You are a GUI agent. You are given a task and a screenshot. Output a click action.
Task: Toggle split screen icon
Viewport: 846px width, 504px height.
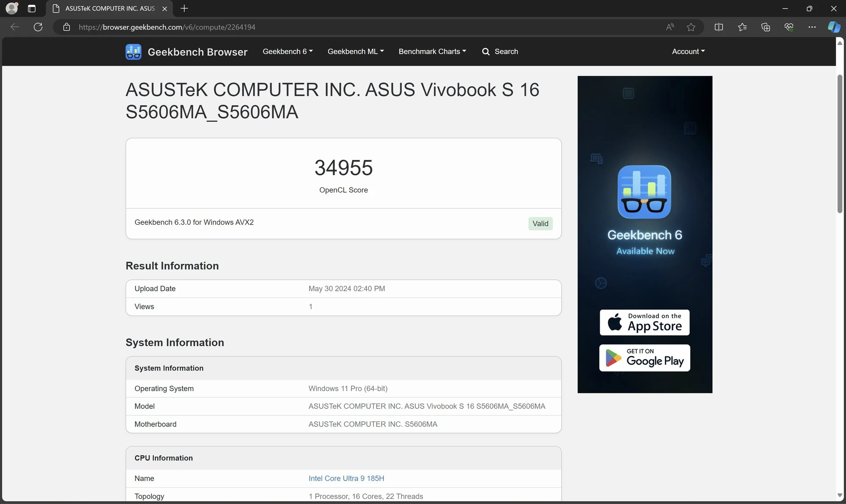[x=719, y=27]
